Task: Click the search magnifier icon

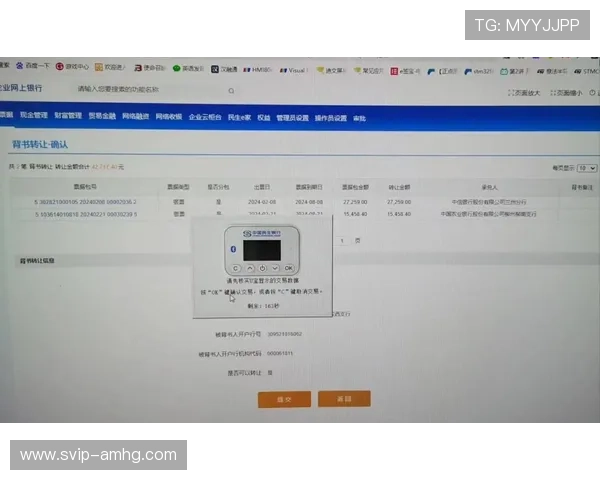Action: pyautogui.click(x=231, y=91)
